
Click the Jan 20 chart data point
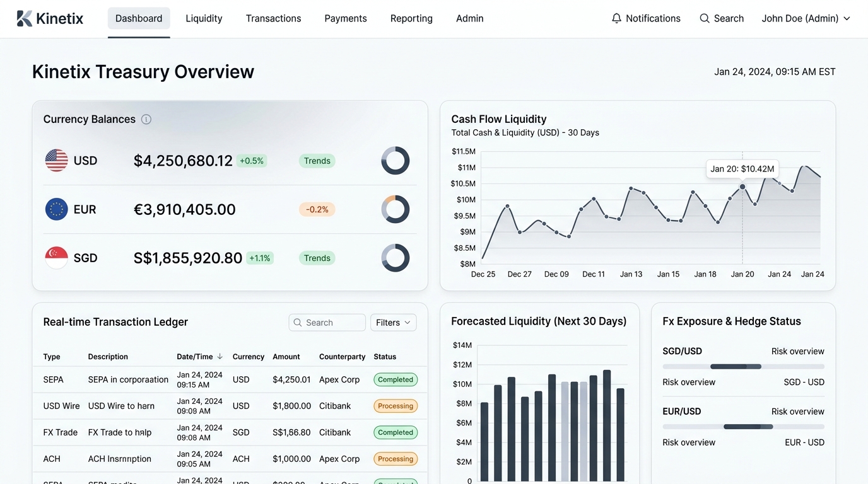[742, 187]
